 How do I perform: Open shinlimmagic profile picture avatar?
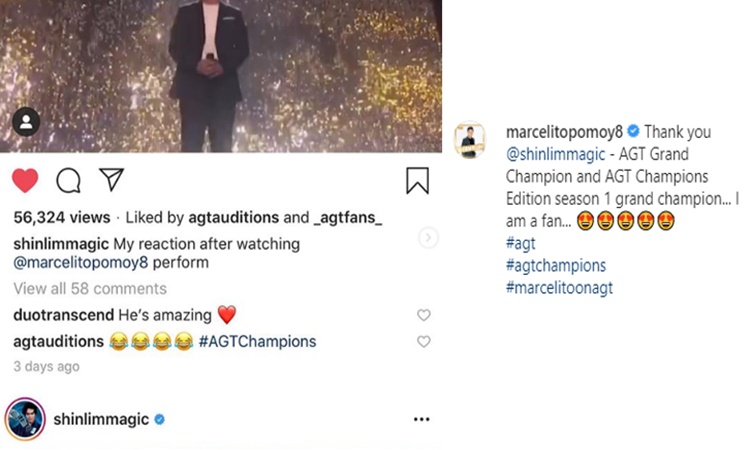pyautogui.click(x=26, y=419)
